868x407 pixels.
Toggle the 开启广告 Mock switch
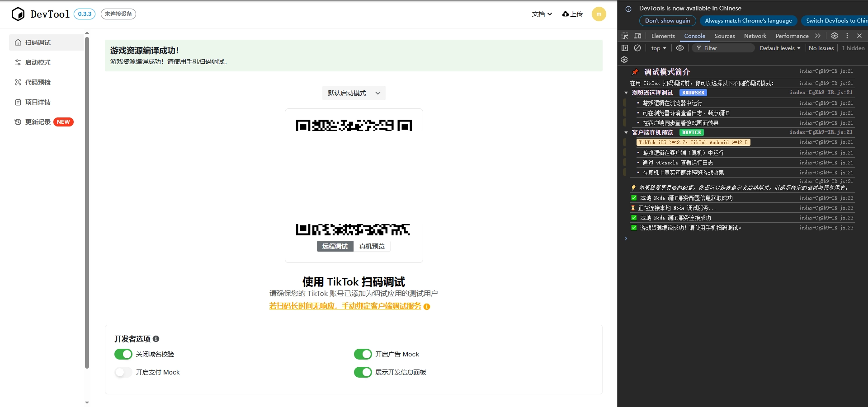click(x=363, y=354)
